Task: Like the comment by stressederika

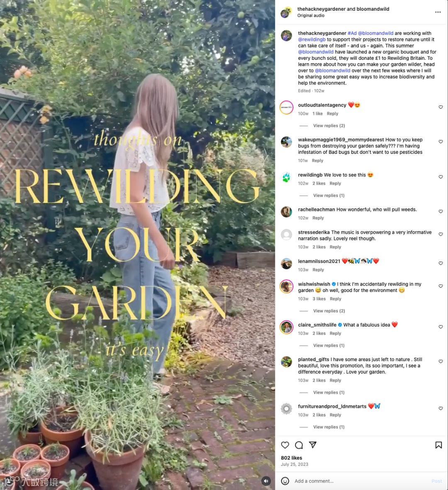Action: click(x=441, y=234)
